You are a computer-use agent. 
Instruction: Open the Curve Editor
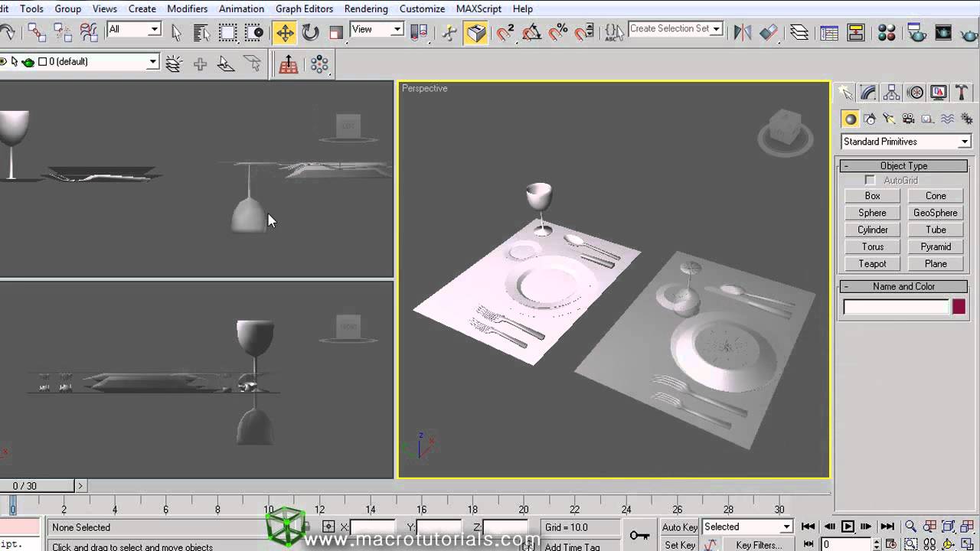(x=829, y=32)
